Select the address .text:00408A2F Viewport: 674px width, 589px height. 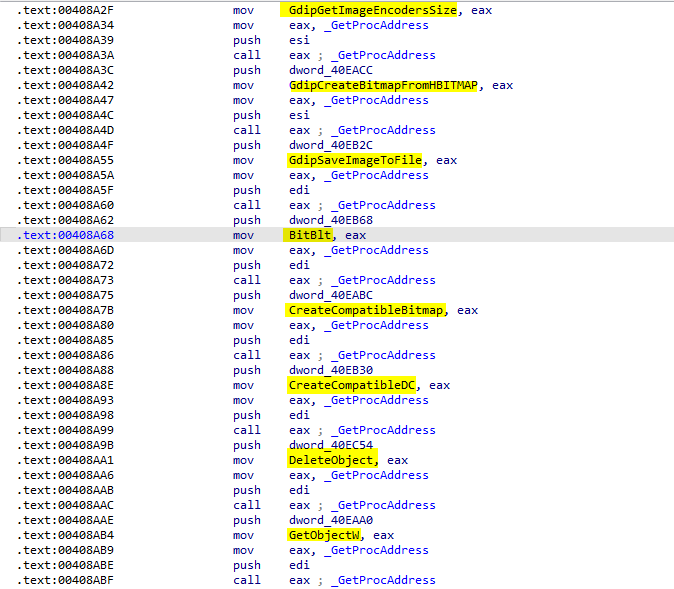tap(66, 10)
